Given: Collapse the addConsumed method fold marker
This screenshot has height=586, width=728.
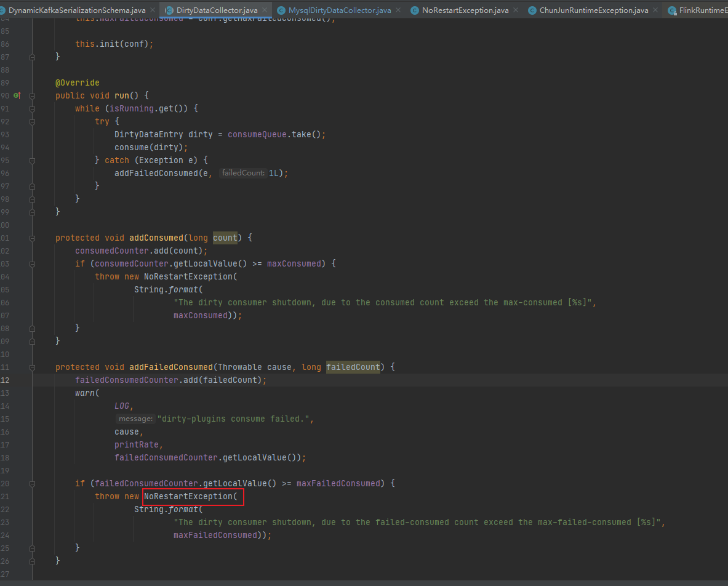Looking at the screenshot, I should [x=33, y=238].
